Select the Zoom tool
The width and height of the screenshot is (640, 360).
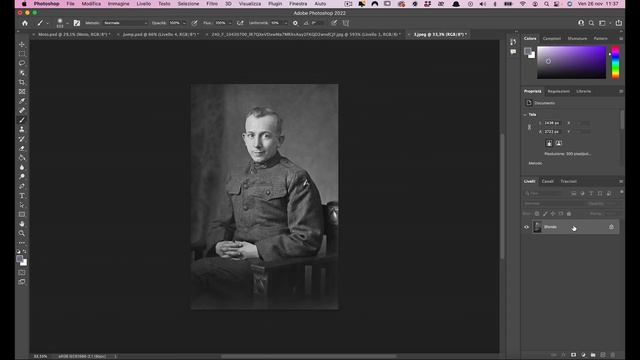[x=22, y=233]
